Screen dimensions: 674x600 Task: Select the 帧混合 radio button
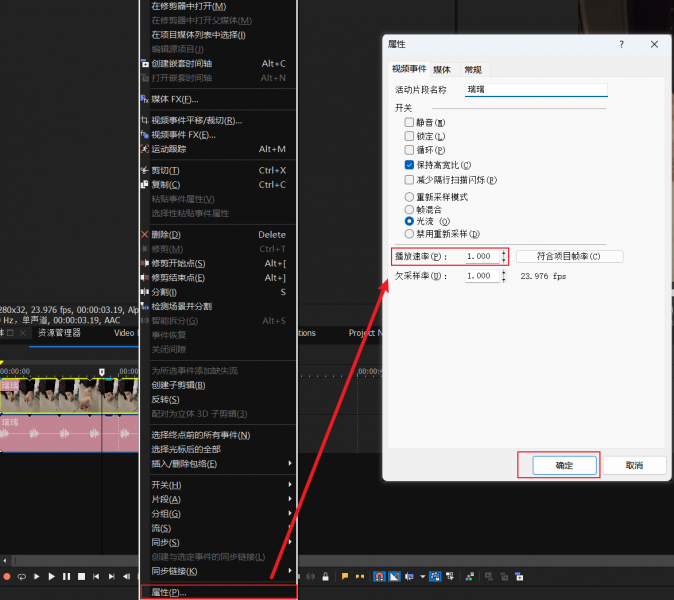tap(409, 209)
